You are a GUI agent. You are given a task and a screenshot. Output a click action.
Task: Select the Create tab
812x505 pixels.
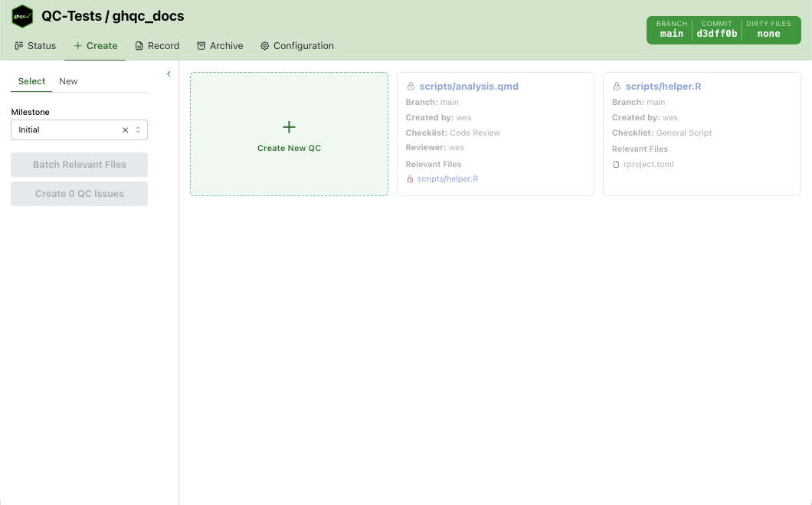[x=95, y=46]
